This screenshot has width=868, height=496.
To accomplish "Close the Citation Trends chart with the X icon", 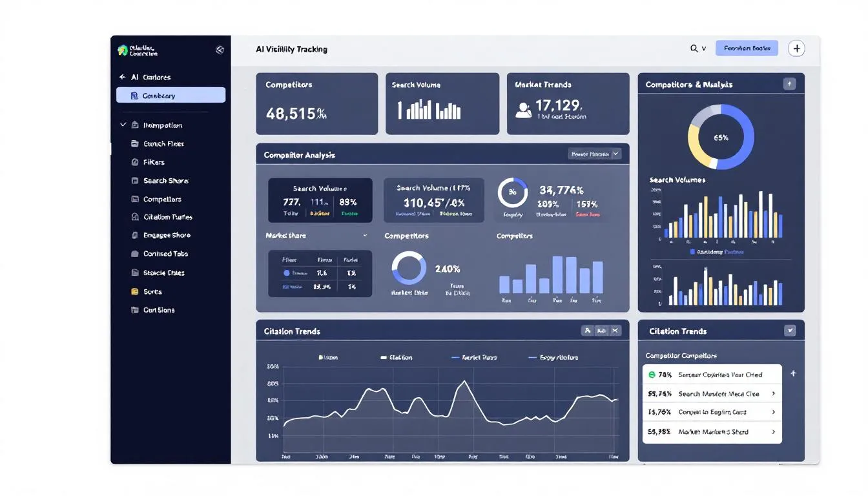I will pyautogui.click(x=615, y=330).
